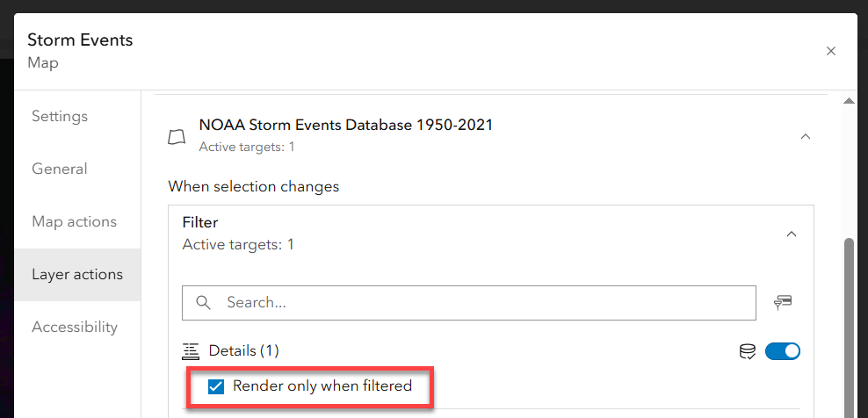868x418 pixels.
Task: Open the Settings tab
Action: click(60, 116)
